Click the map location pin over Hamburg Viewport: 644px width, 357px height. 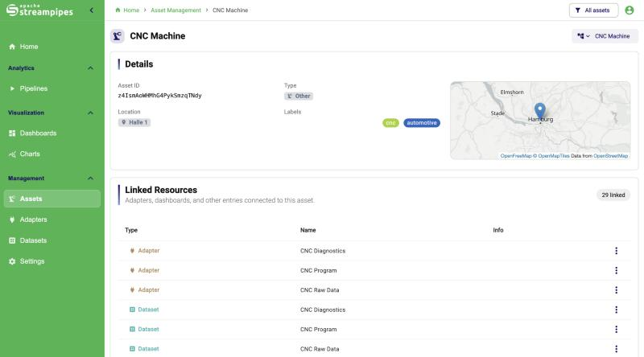pyautogui.click(x=539, y=110)
